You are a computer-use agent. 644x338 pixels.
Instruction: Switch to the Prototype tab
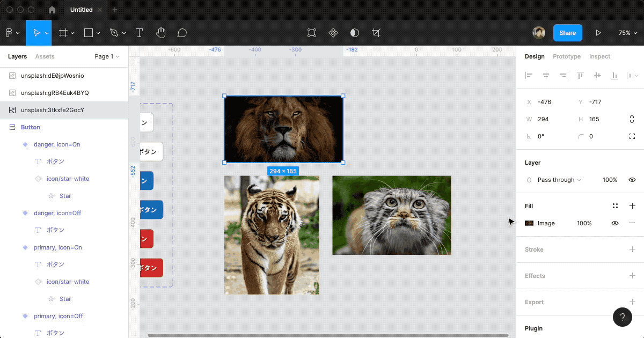click(x=567, y=56)
